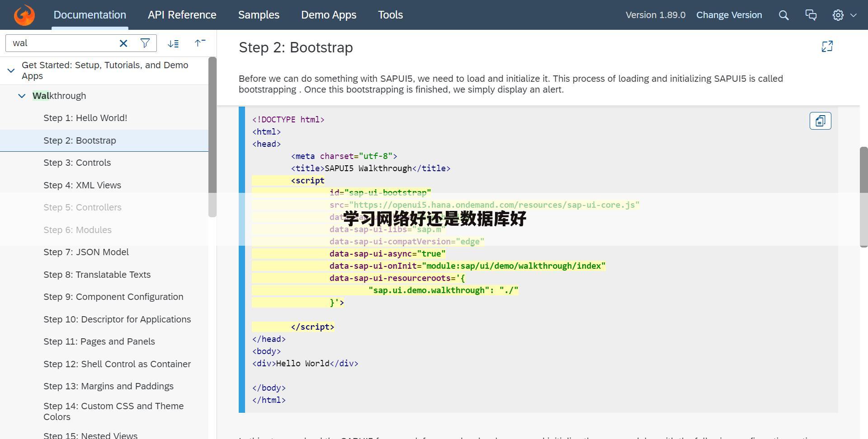Expand all tree nodes icon
Viewport: 868px width, 439px height.
click(x=173, y=43)
